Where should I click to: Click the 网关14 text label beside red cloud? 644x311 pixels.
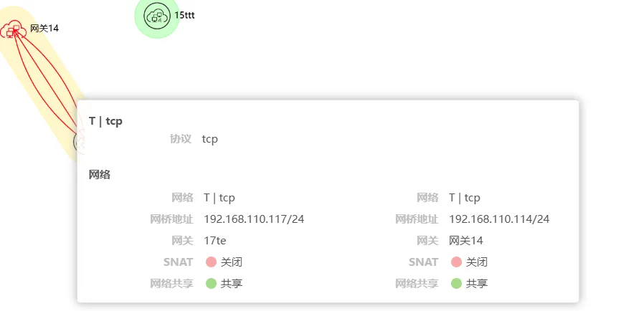[x=44, y=29]
